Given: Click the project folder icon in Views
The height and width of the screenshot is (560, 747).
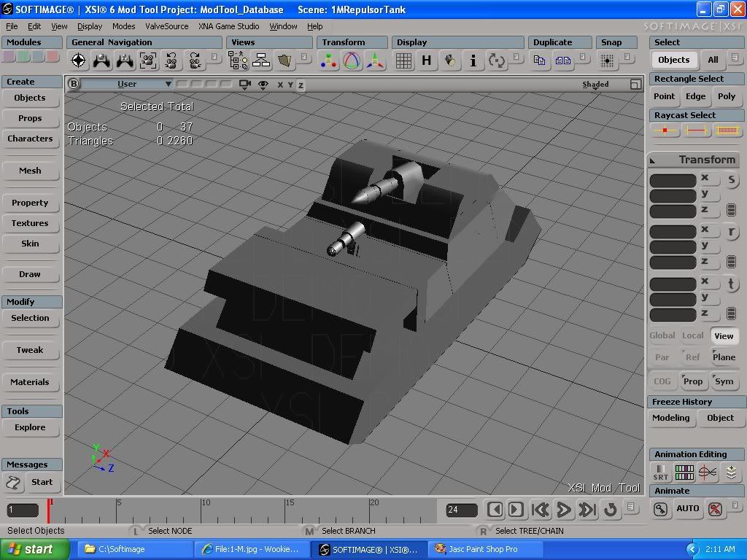Looking at the screenshot, I should (285, 61).
